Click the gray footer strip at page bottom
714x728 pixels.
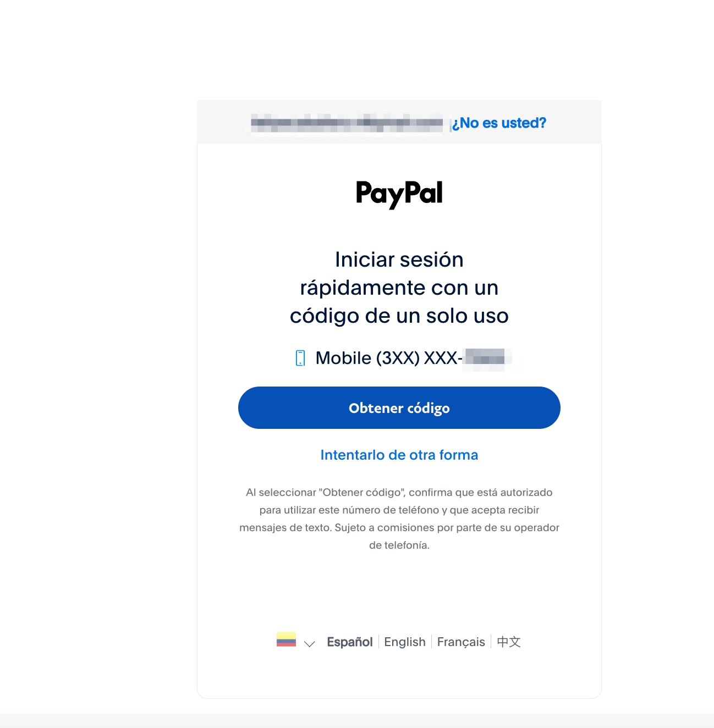pyautogui.click(x=357, y=721)
